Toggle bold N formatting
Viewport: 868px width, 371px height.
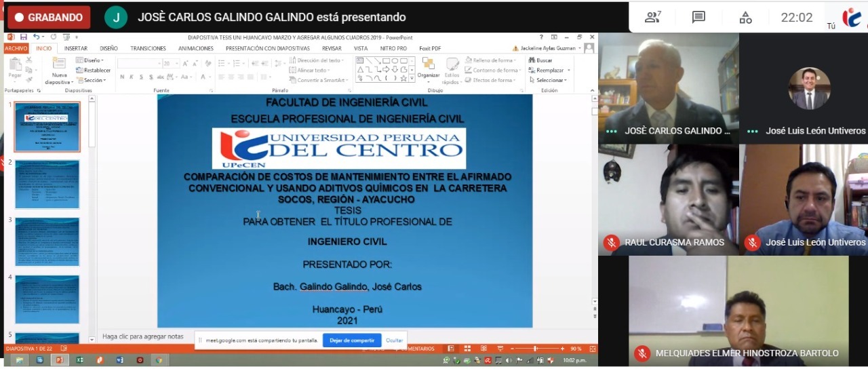[122, 77]
